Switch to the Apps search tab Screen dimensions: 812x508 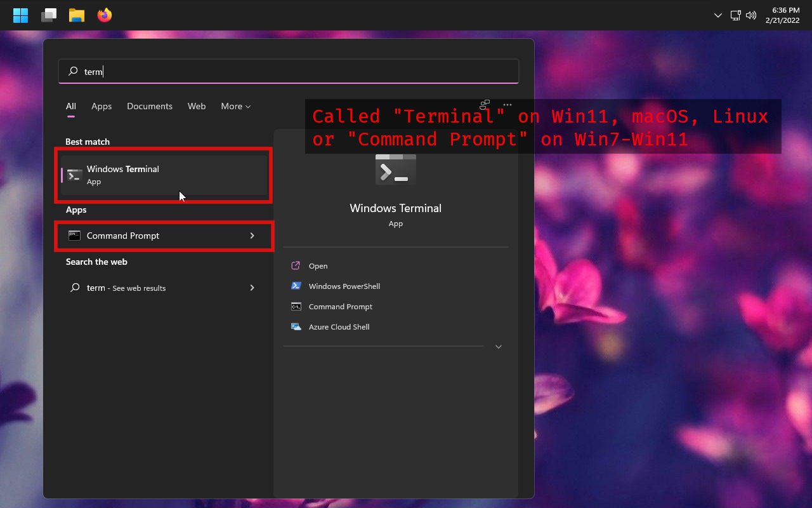pyautogui.click(x=101, y=106)
